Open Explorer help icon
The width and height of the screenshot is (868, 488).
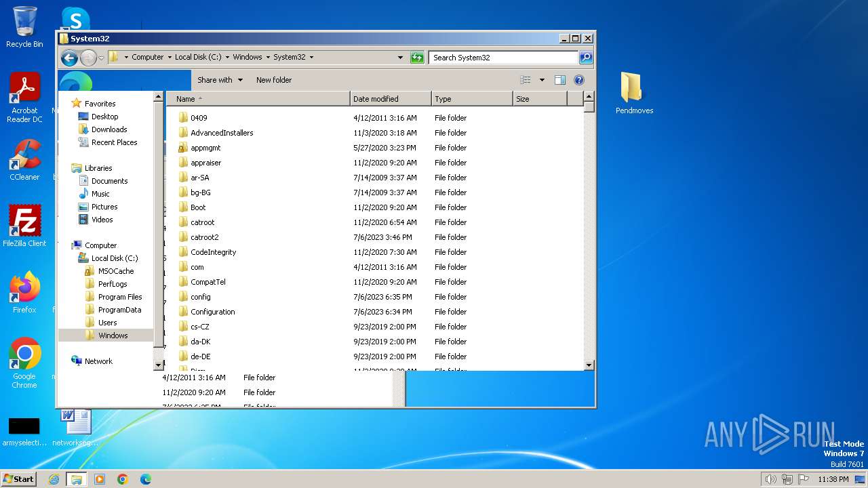(579, 80)
